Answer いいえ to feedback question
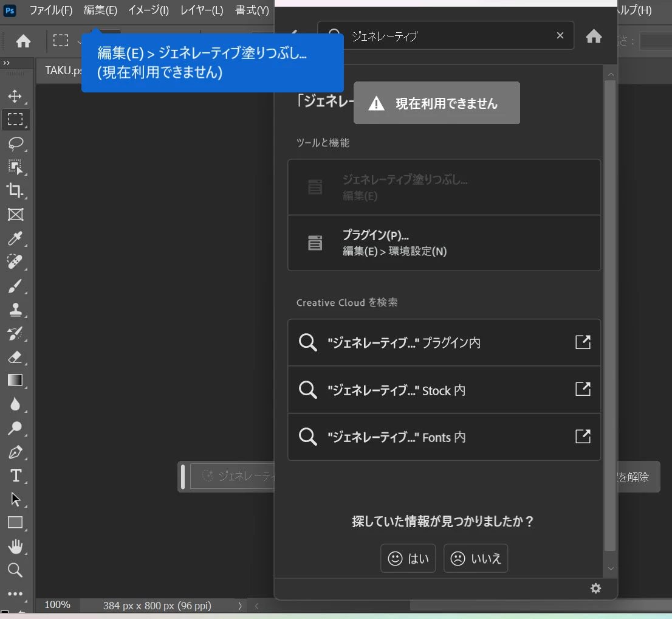The width and height of the screenshot is (672, 619). pyautogui.click(x=476, y=558)
